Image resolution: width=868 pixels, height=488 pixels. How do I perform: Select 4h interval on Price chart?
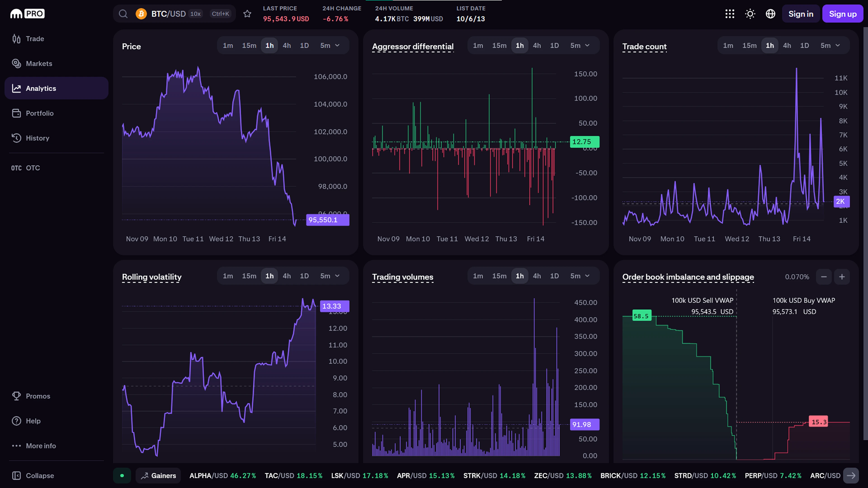tap(287, 45)
